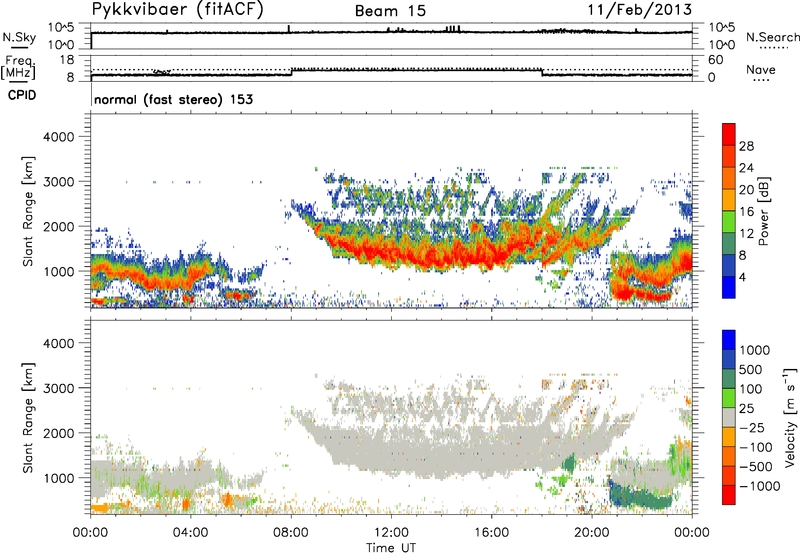This screenshot has height=554, width=800.
Task: Click the bright red top power colorbar segment
Action: (x=729, y=134)
